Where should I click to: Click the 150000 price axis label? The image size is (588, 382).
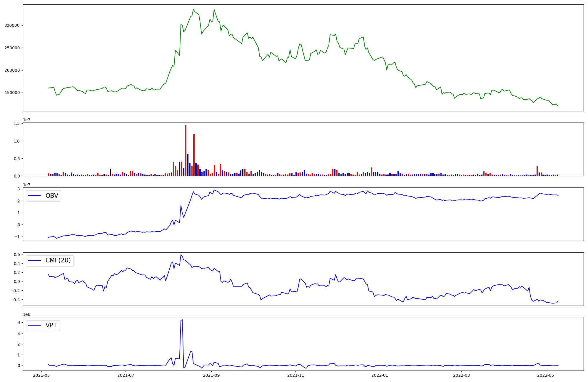click(12, 93)
